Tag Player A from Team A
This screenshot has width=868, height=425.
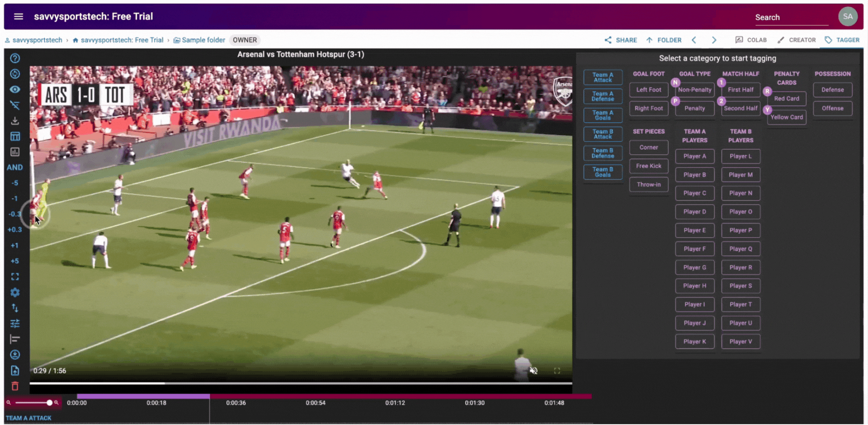[x=695, y=156]
